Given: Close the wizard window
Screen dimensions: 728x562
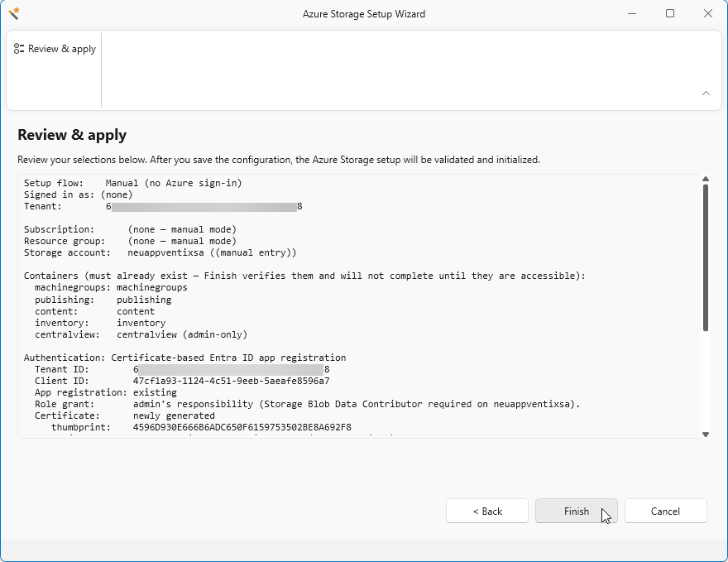Looking at the screenshot, I should (x=708, y=13).
